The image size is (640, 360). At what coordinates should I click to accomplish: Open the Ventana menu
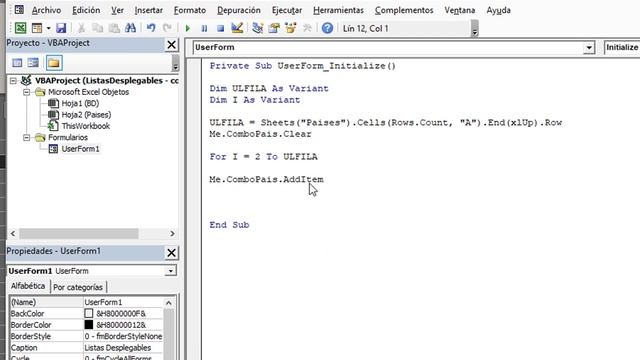pyautogui.click(x=460, y=10)
